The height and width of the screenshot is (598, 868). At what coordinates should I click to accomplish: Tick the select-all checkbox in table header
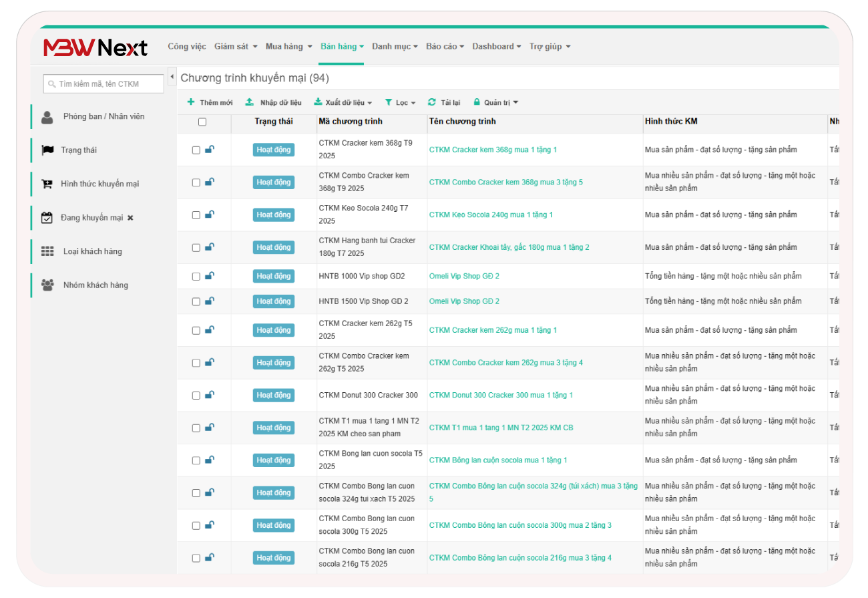[202, 122]
